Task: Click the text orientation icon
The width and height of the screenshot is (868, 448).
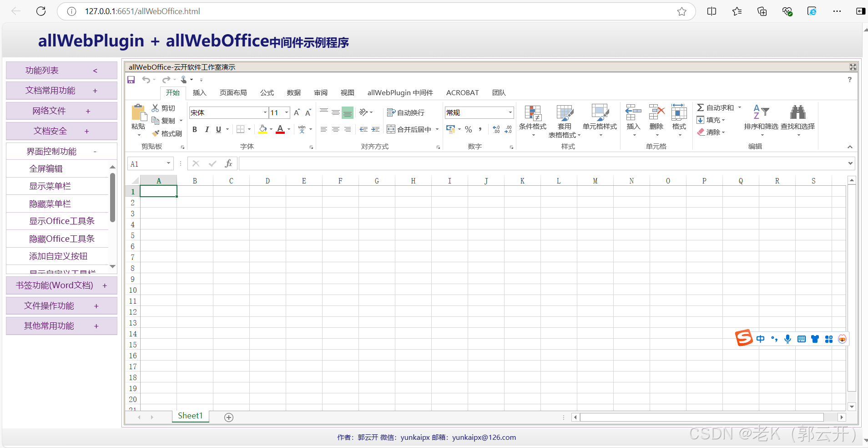Action: [363, 112]
